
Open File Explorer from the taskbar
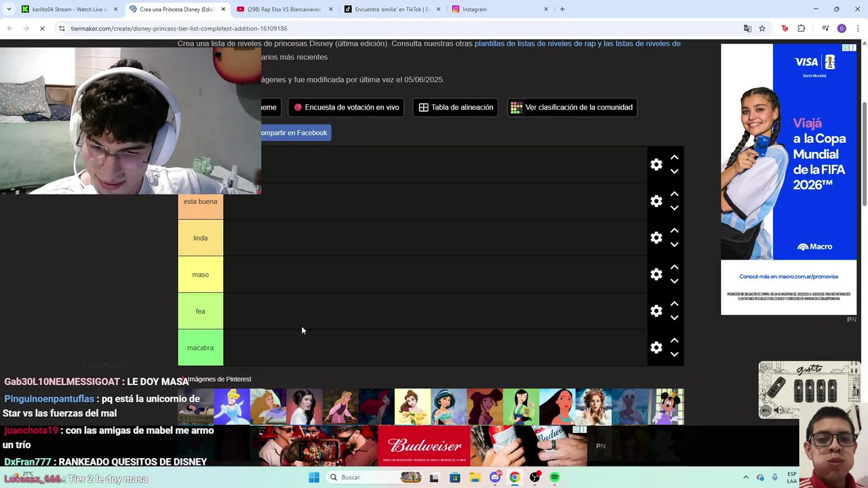tap(475, 477)
